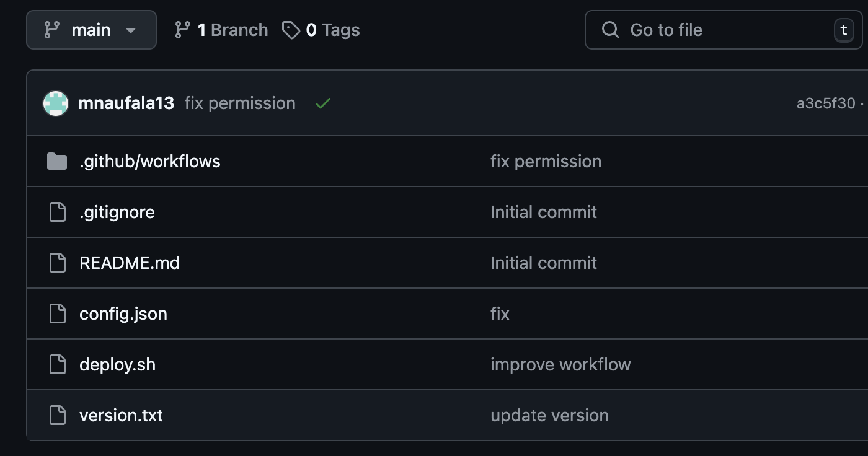
Task: Click the .github/workflows folder icon
Action: point(57,162)
